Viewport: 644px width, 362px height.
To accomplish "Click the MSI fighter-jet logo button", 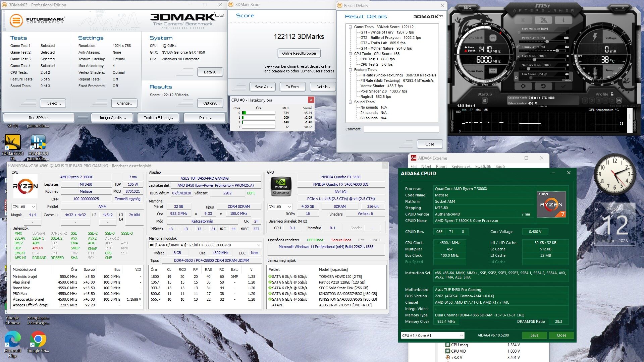I will pos(543,20).
